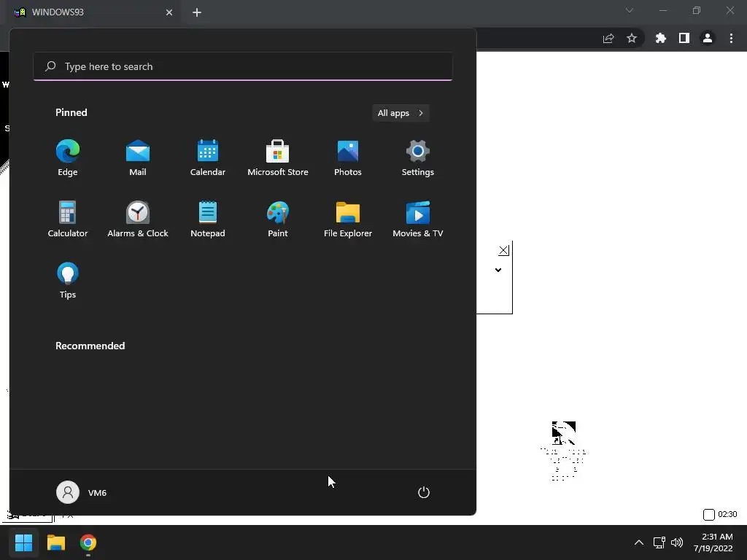Open File Explorer in pinned apps
The image size is (747, 560).
coord(348,219)
